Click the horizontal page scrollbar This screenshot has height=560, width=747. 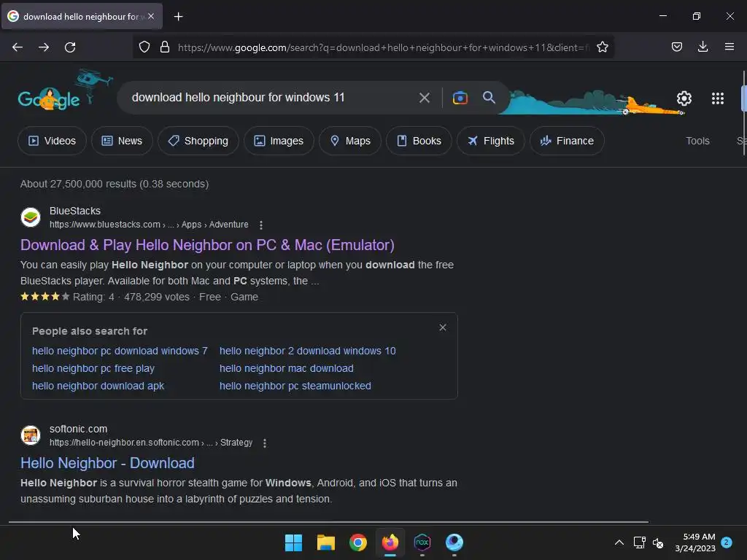(x=329, y=522)
